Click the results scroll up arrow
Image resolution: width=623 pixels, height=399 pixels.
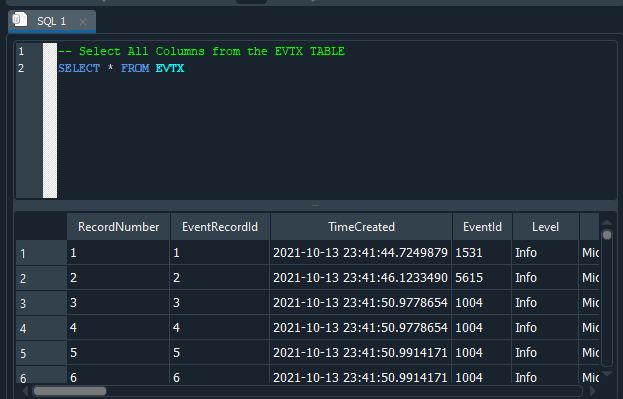607,223
